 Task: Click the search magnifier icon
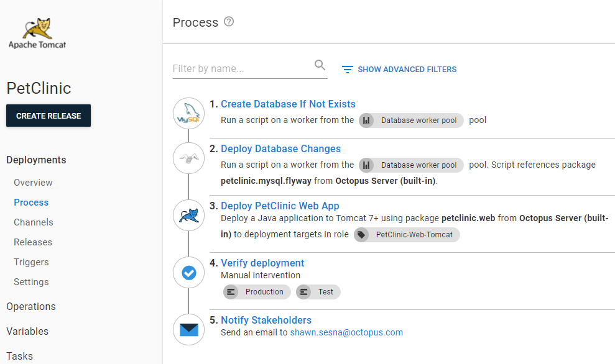point(320,65)
